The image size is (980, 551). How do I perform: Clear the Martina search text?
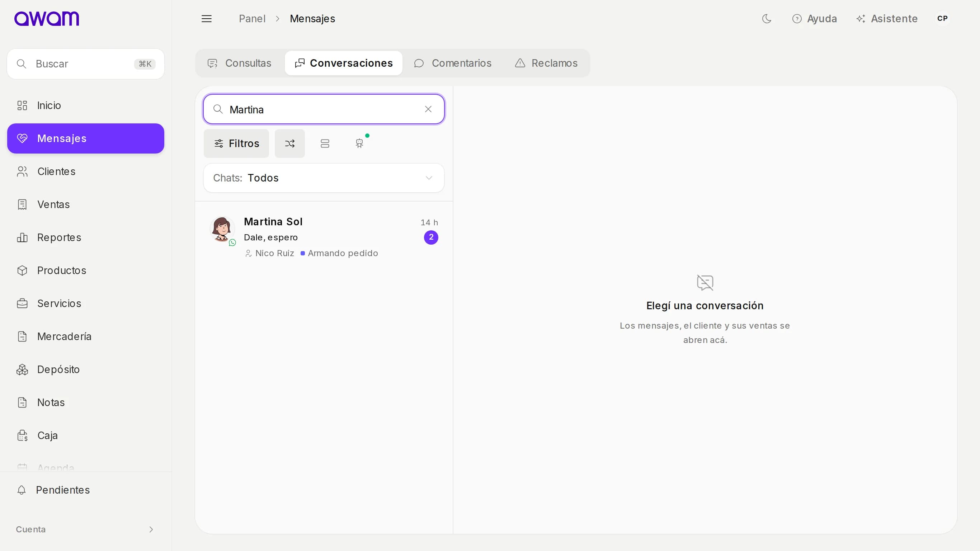(x=428, y=110)
